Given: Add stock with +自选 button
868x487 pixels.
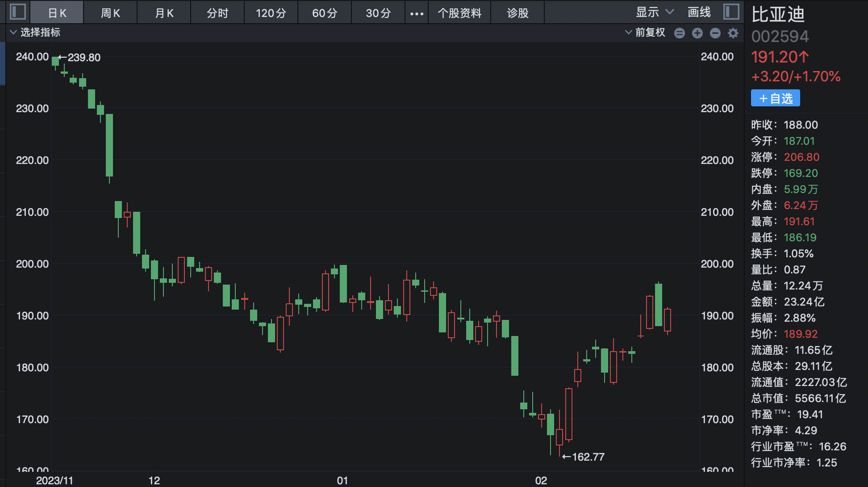Looking at the screenshot, I should (775, 98).
